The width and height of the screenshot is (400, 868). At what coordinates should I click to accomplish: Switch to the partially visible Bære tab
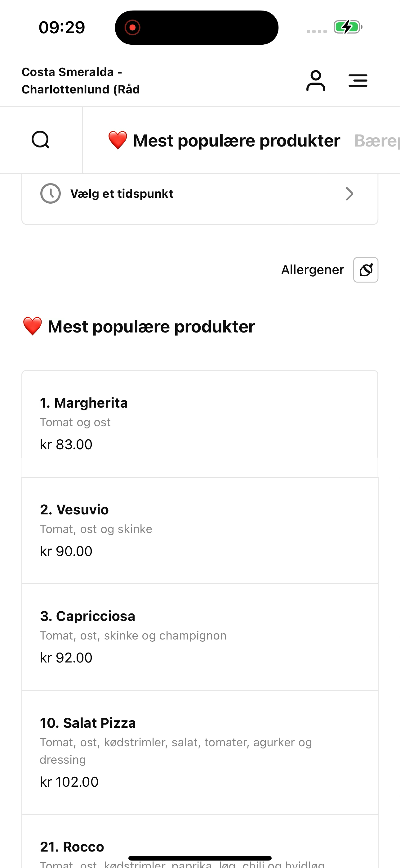pyautogui.click(x=377, y=141)
